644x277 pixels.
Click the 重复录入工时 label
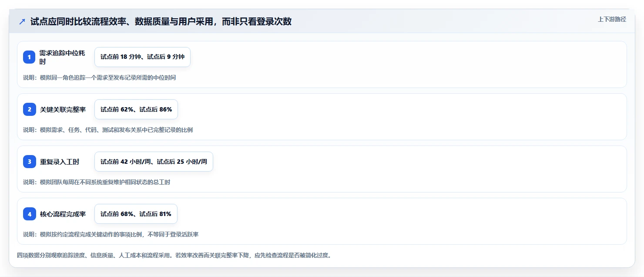pos(60,162)
